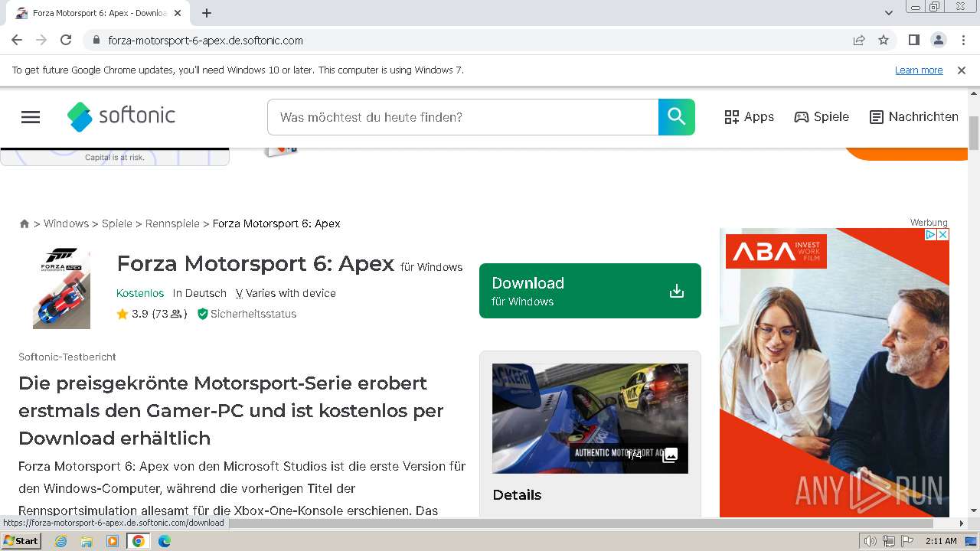980x551 pixels.
Task: Open a new tab
Action: (207, 13)
